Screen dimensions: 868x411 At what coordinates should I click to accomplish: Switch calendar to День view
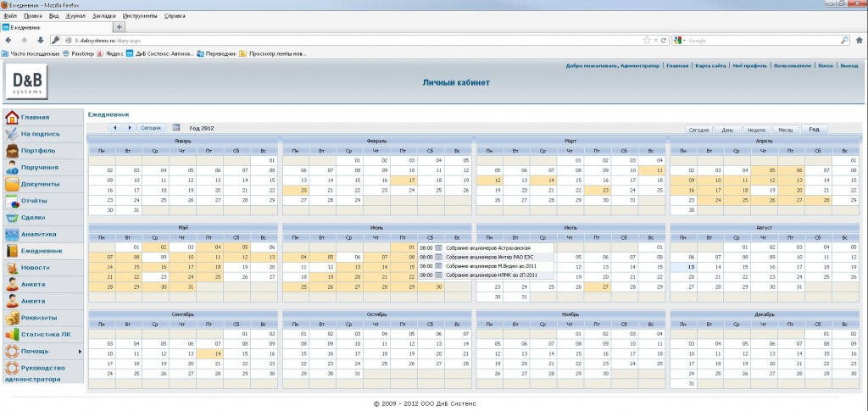pyautogui.click(x=726, y=130)
